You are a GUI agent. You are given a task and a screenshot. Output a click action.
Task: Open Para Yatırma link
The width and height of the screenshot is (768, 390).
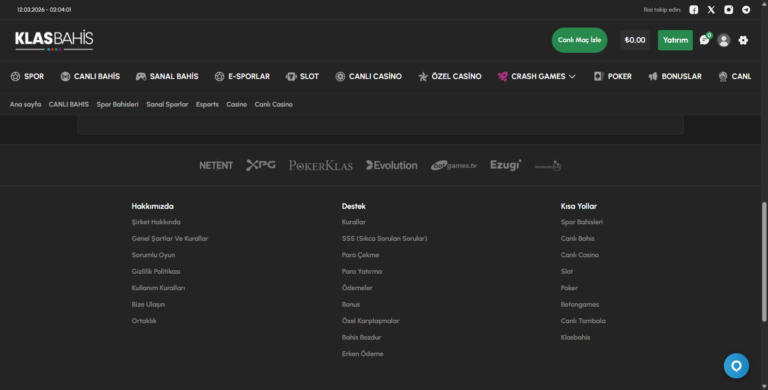[x=362, y=271]
